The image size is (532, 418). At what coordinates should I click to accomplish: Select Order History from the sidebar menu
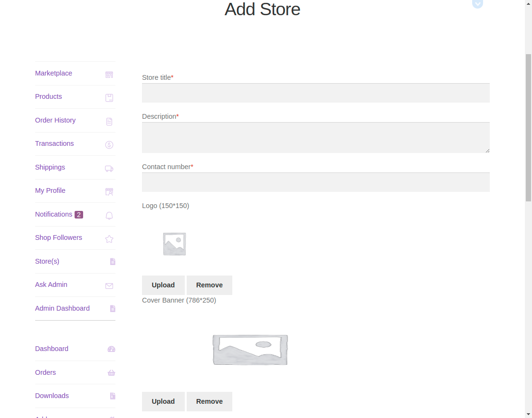click(55, 120)
